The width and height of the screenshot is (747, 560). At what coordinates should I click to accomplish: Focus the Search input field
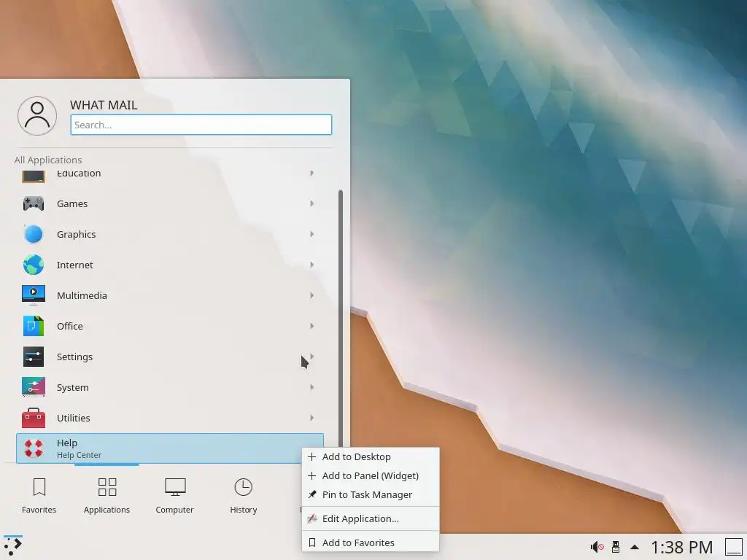201,125
